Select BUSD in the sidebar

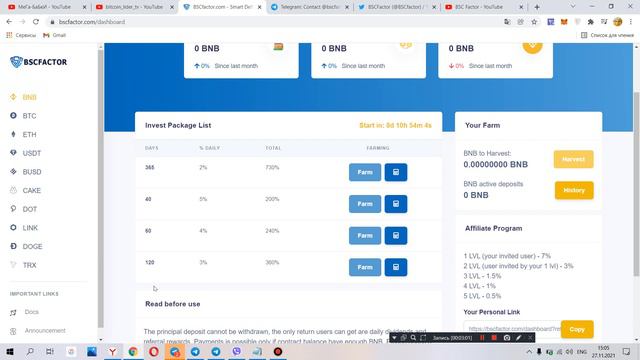click(x=32, y=172)
